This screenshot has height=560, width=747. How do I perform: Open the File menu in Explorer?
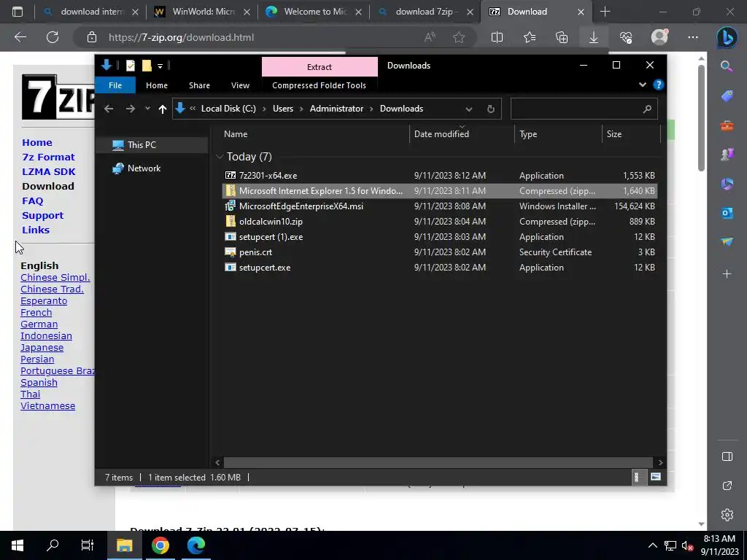(x=115, y=85)
